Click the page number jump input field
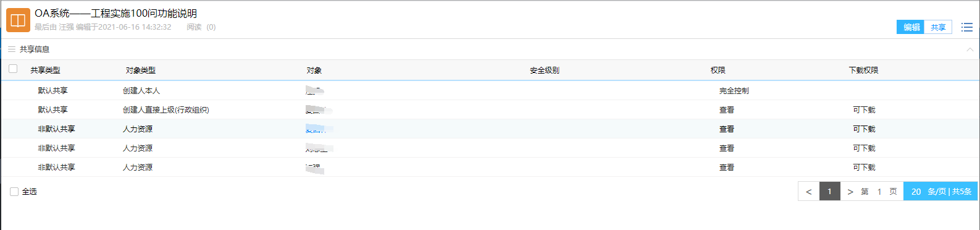The height and width of the screenshot is (230, 980). [879, 192]
